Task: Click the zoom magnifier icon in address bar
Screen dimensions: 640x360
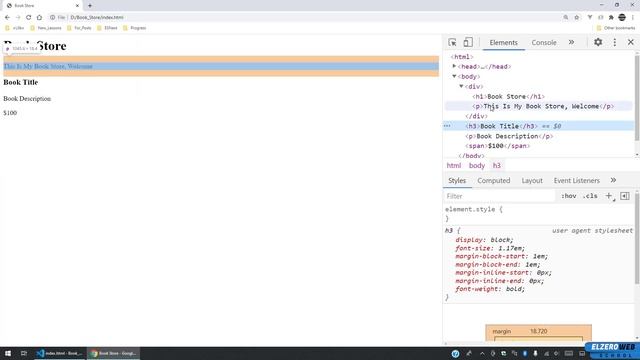Action: tap(566, 18)
